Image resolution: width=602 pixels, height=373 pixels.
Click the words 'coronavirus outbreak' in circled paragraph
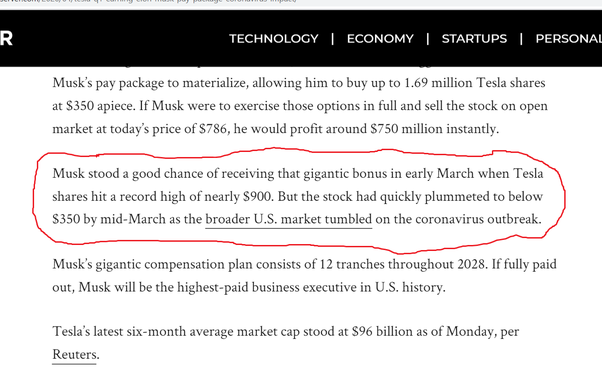(x=478, y=220)
